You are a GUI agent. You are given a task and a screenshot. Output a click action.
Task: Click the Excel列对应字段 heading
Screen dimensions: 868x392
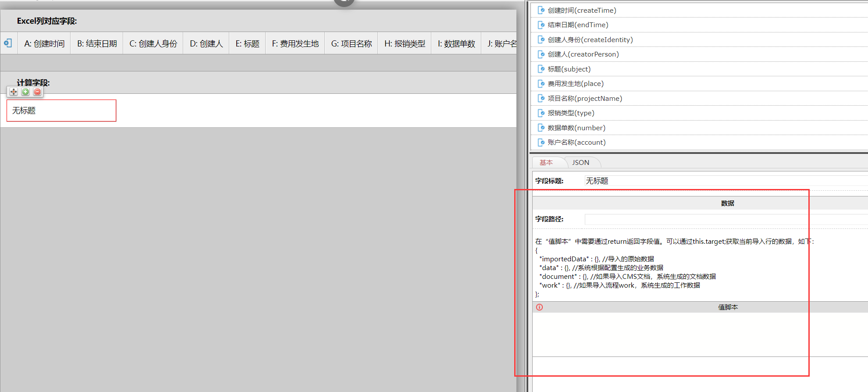point(47,21)
